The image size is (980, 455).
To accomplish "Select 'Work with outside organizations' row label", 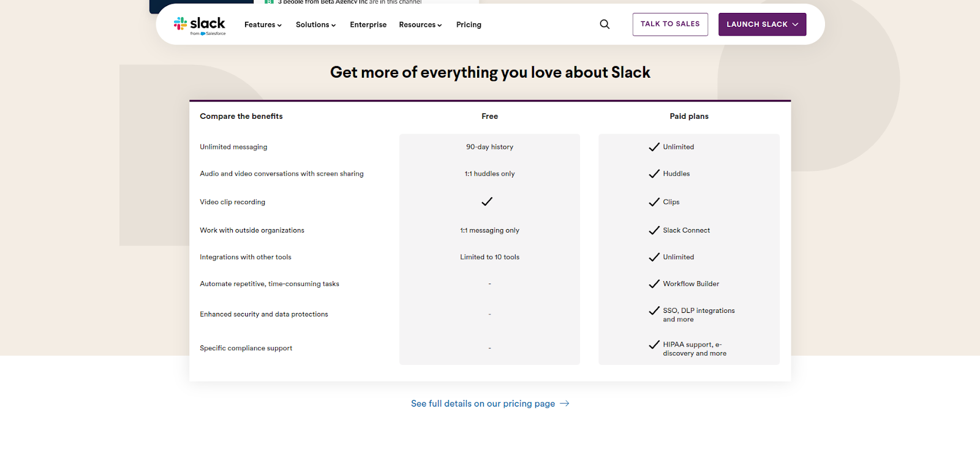I will 252,230.
